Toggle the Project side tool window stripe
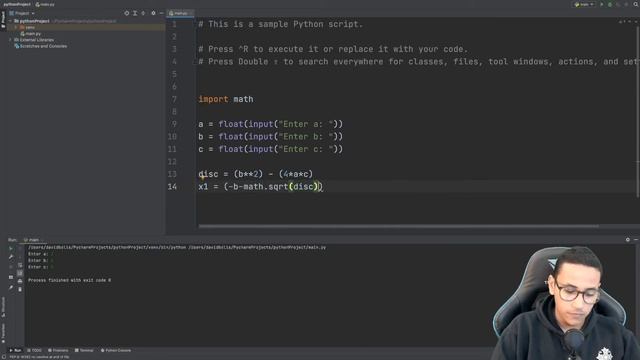 pyautogui.click(x=3, y=20)
